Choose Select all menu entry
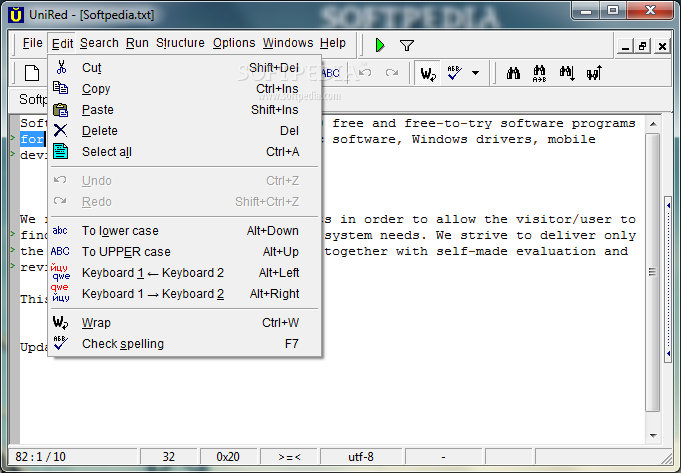 click(185, 152)
